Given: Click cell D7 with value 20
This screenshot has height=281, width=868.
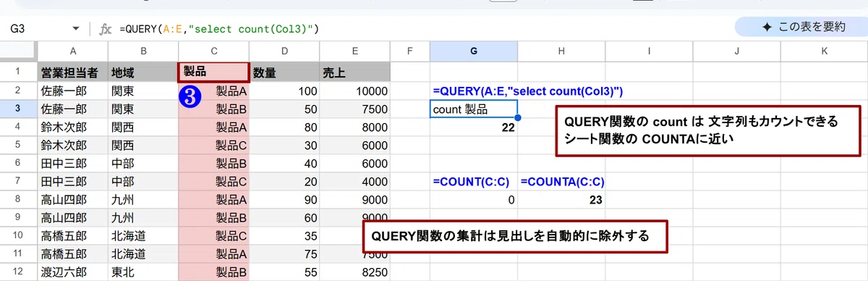Looking at the screenshot, I should [x=284, y=182].
